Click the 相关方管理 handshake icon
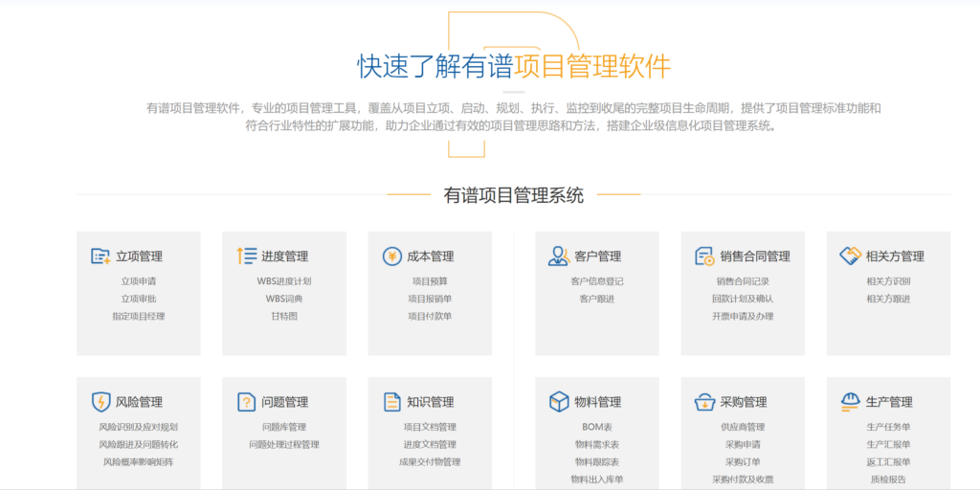This screenshot has height=490, width=980. pyautogui.click(x=850, y=256)
